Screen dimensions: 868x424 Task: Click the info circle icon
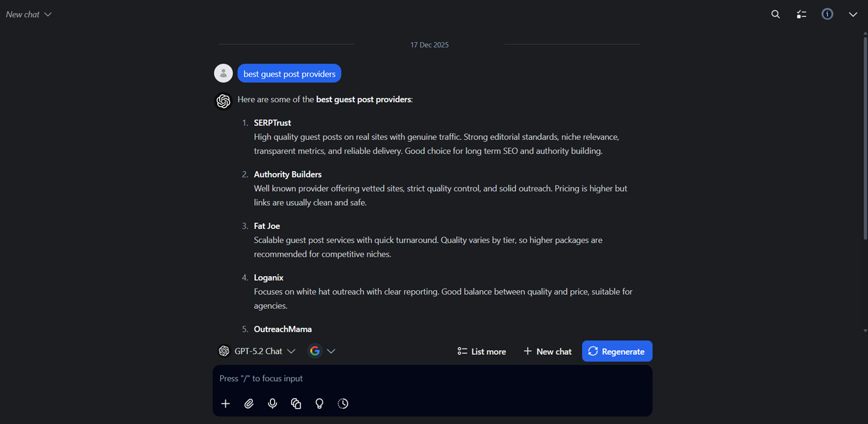[x=827, y=14]
